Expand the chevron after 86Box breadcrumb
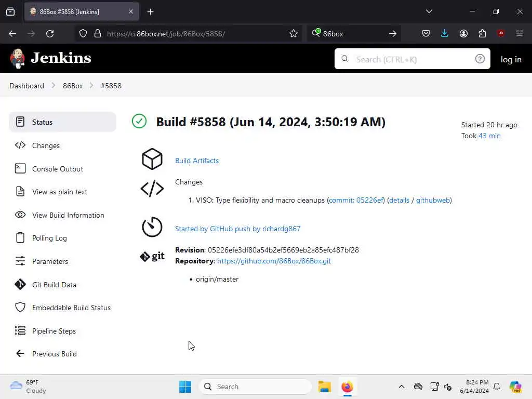This screenshot has width=532, height=399. point(91,86)
